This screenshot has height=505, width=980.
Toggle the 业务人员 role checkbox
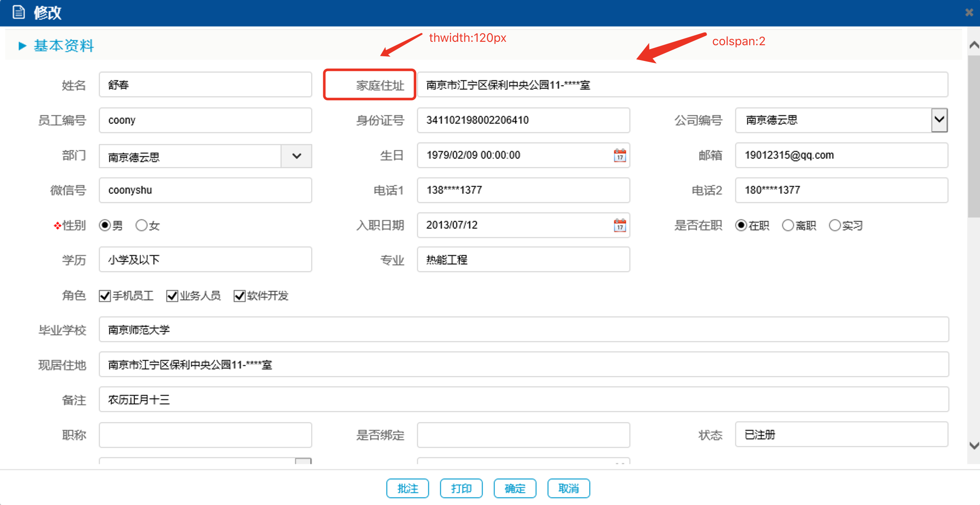coord(172,296)
